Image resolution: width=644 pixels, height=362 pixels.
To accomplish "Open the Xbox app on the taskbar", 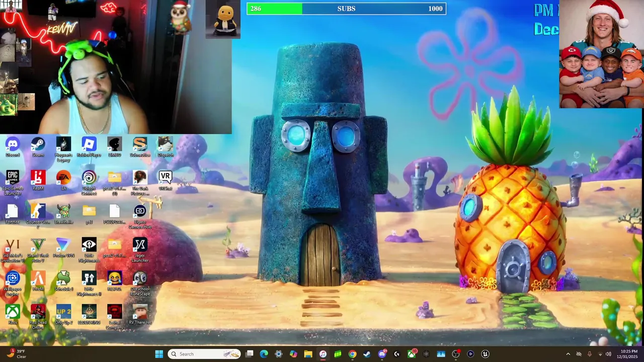I will (x=412, y=354).
